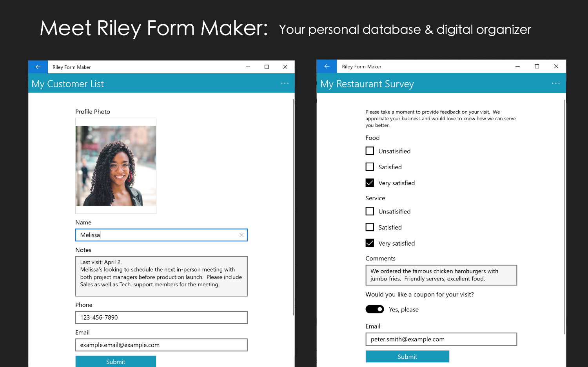Go back in the Restaurant Survey window

[x=327, y=67]
